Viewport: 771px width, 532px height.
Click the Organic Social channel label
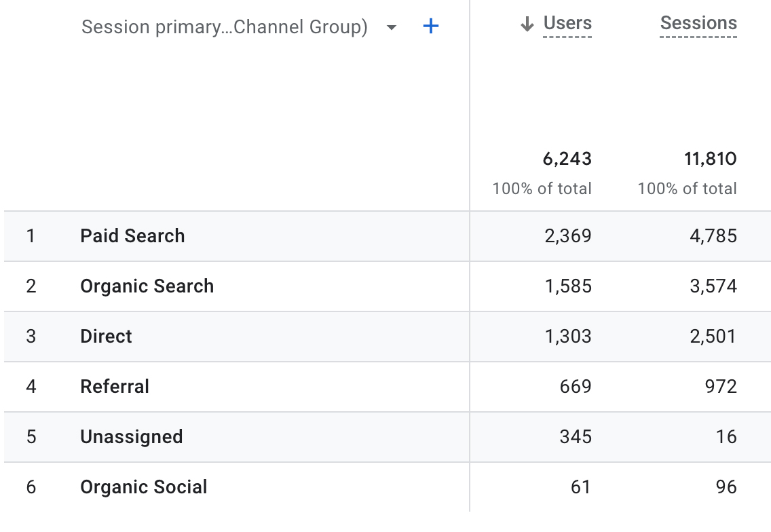point(143,487)
